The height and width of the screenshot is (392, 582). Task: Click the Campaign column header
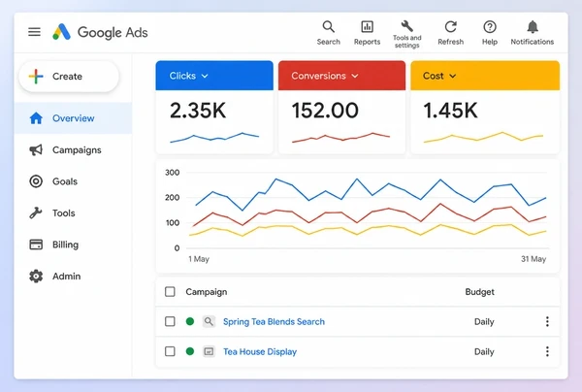(x=207, y=292)
